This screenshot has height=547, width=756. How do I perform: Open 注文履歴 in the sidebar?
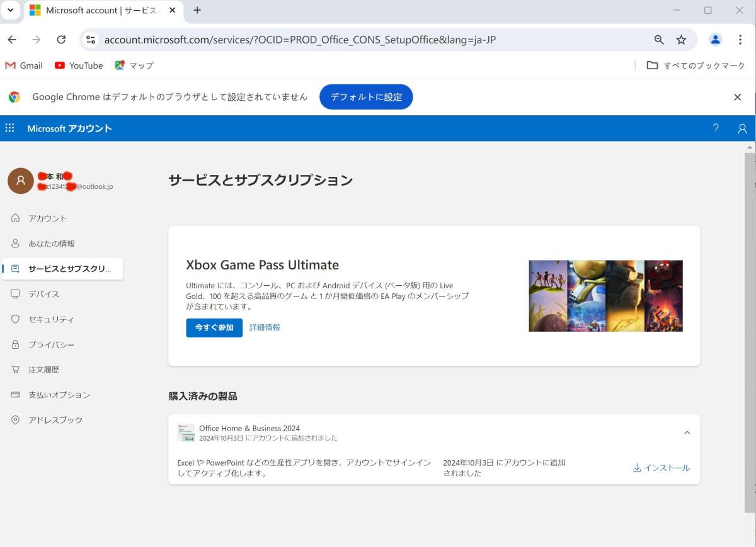tap(43, 369)
